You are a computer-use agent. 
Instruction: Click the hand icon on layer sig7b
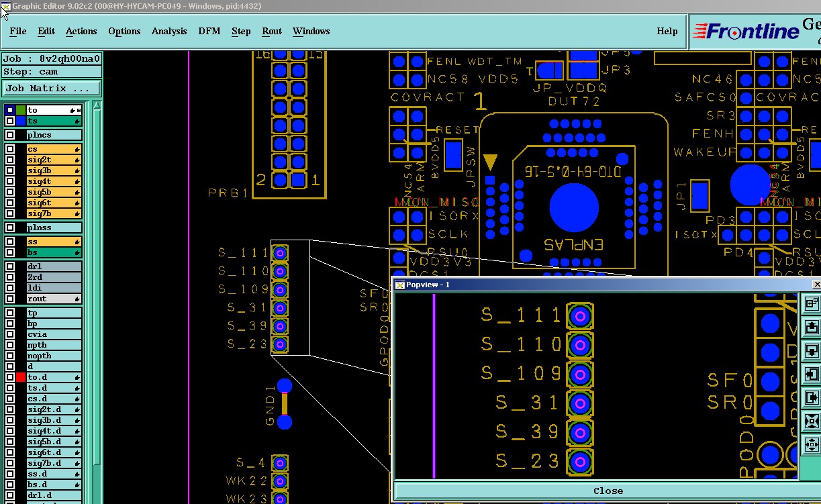78,213
